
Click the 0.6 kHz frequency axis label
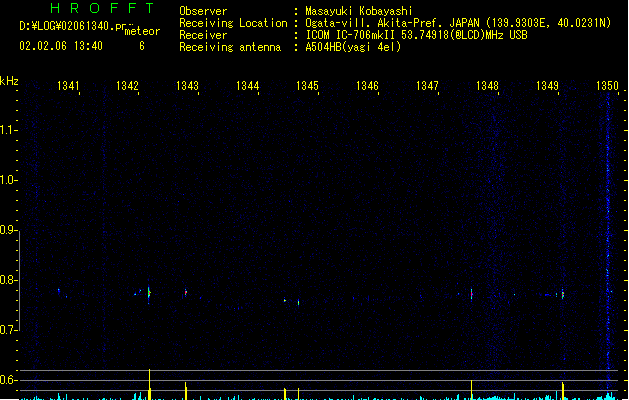pyautogui.click(x=7, y=380)
